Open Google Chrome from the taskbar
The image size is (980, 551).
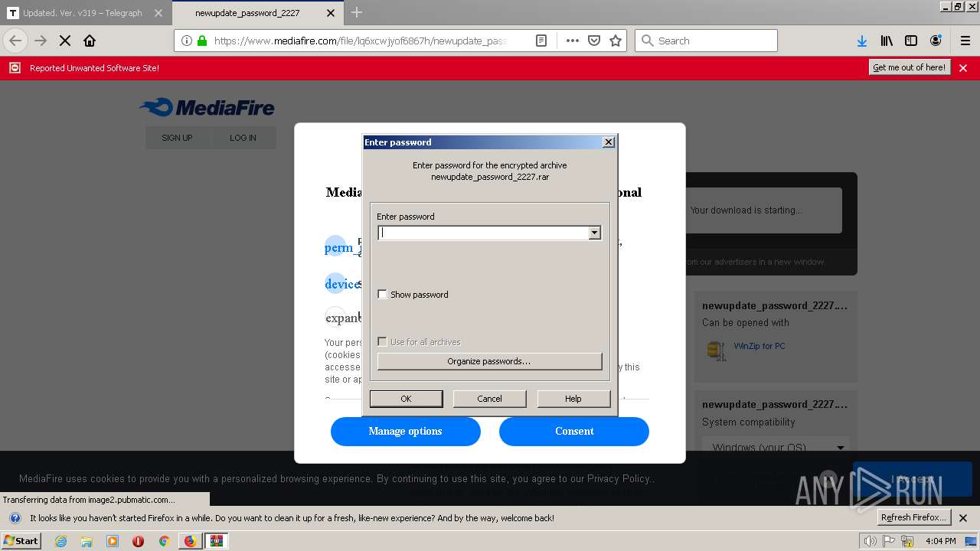(x=164, y=541)
